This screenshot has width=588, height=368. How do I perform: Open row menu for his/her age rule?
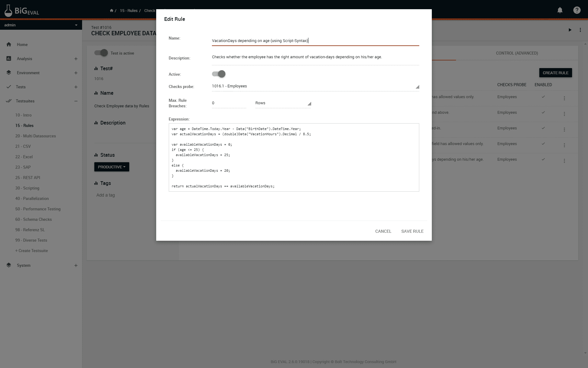(564, 161)
